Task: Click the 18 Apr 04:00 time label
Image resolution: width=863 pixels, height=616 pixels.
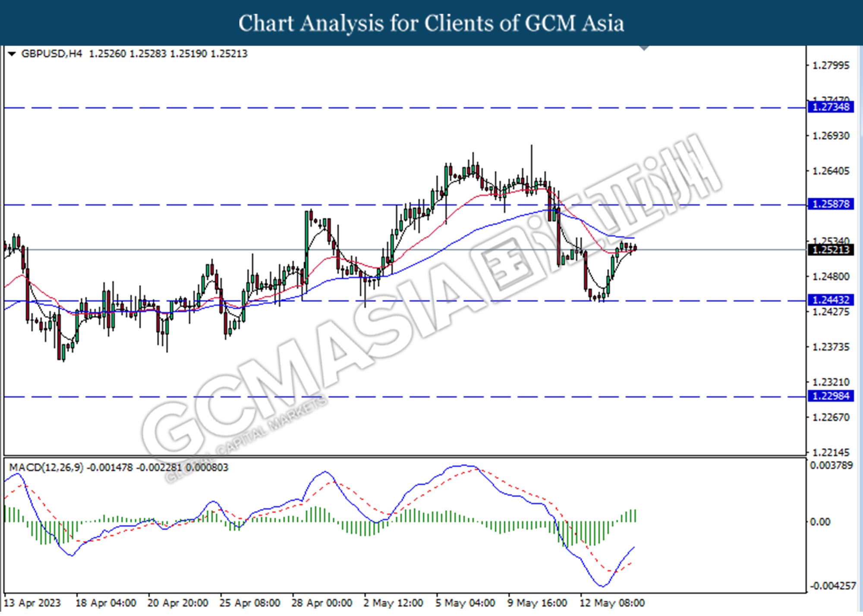Action: pos(106,603)
